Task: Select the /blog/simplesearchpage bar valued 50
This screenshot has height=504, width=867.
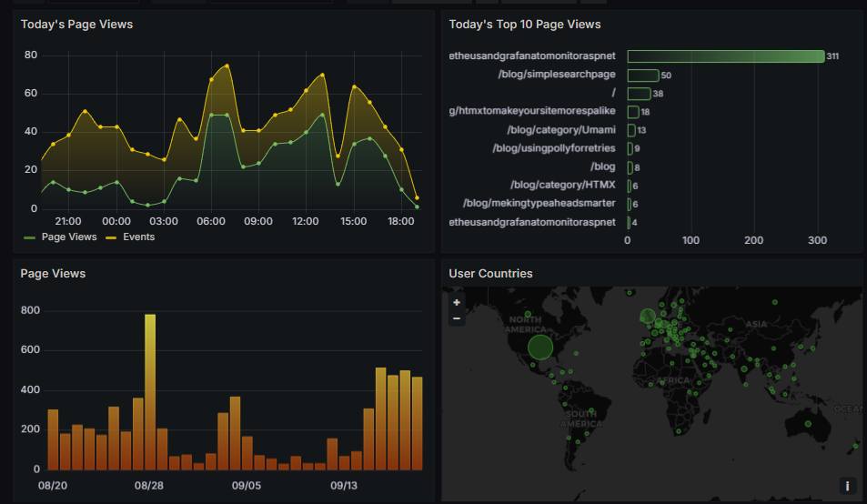Action: tap(643, 75)
